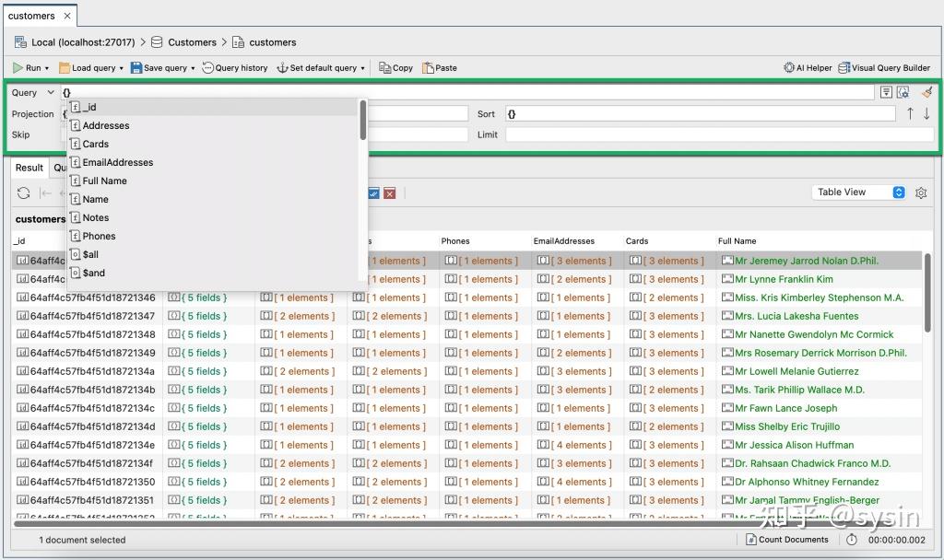Focus the Query input field
Image resolution: width=944 pixels, height=560 pixels.
tap(467, 92)
